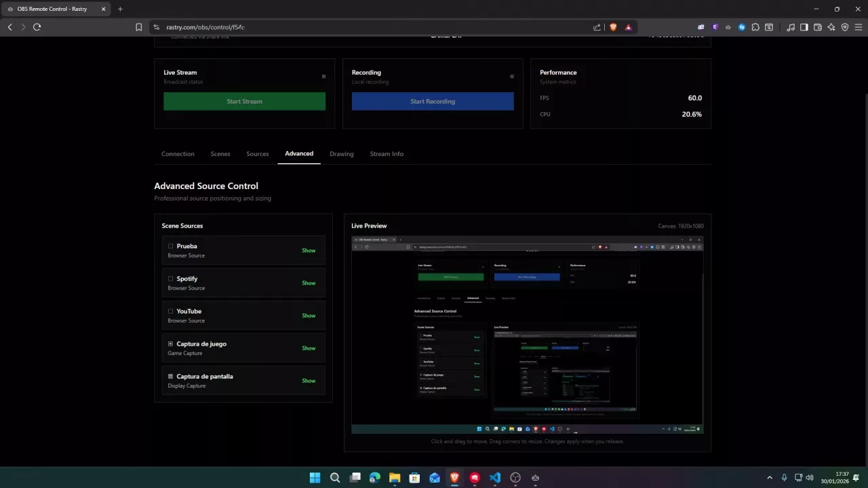Open the Brave Shields lion icon
Image resolution: width=868 pixels, height=488 pixels.
(x=613, y=27)
